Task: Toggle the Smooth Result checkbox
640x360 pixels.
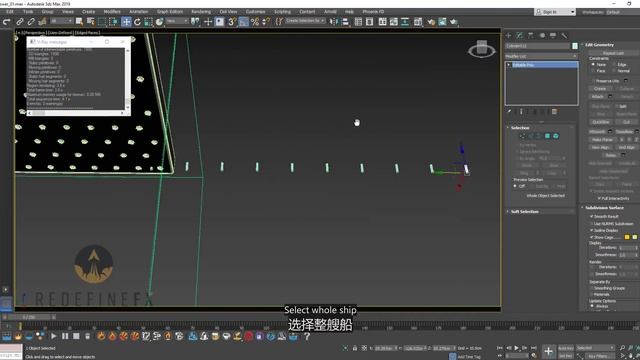Action: click(591, 216)
